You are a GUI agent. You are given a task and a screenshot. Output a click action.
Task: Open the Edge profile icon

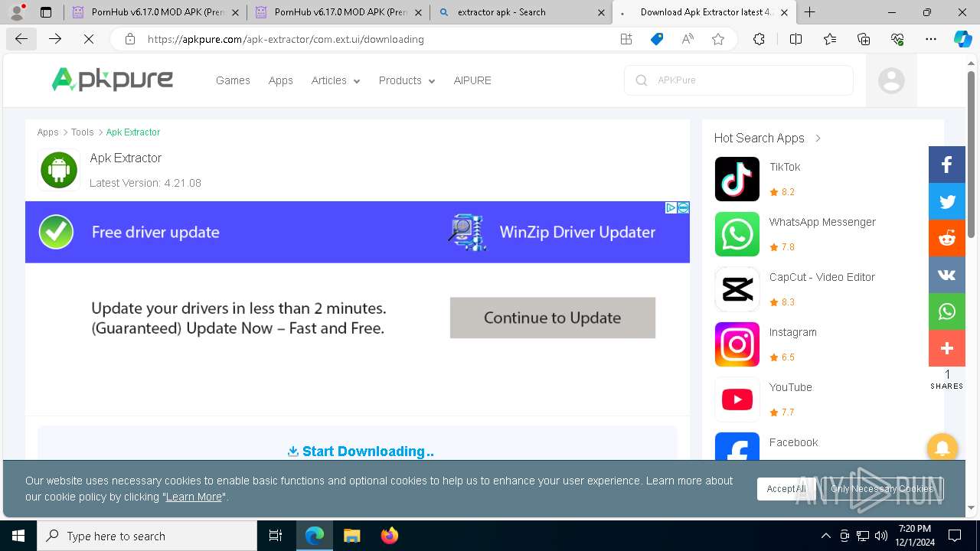[17, 12]
